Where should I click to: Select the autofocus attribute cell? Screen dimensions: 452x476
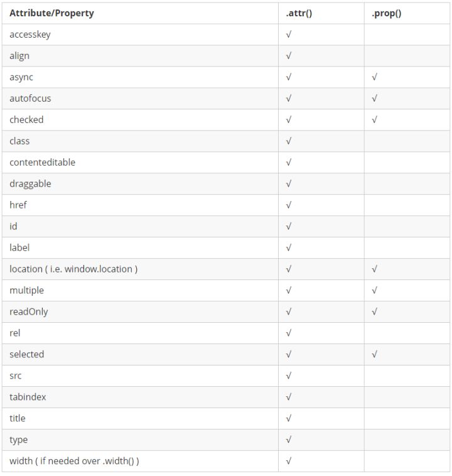point(30,99)
